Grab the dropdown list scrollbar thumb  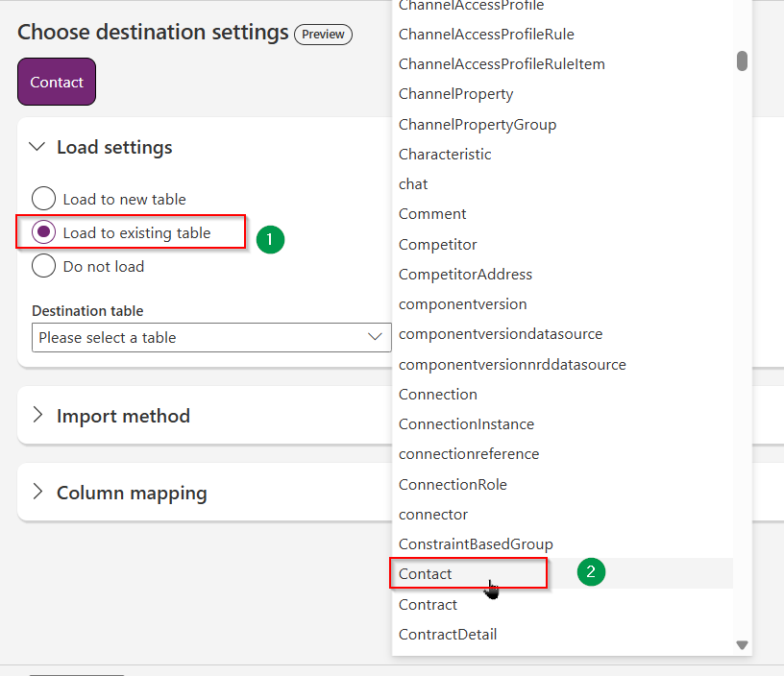(x=742, y=60)
